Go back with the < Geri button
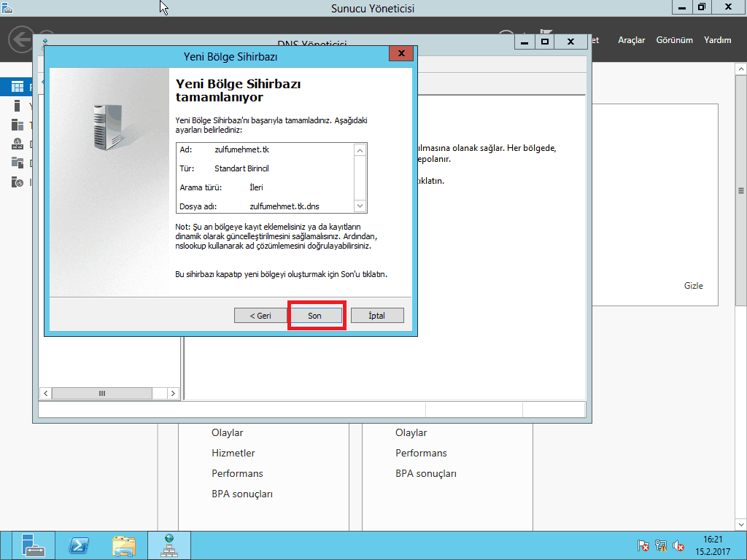The height and width of the screenshot is (560, 747). click(x=260, y=315)
